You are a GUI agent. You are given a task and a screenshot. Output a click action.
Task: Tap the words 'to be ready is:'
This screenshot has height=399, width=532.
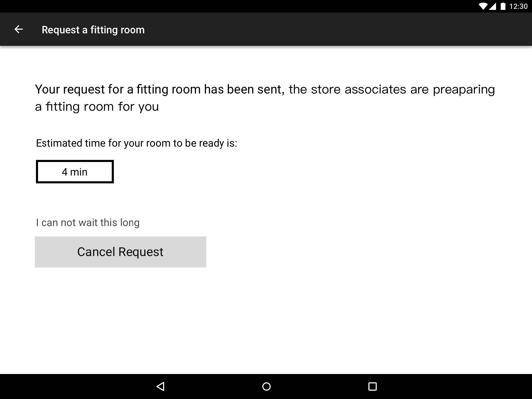pos(205,143)
